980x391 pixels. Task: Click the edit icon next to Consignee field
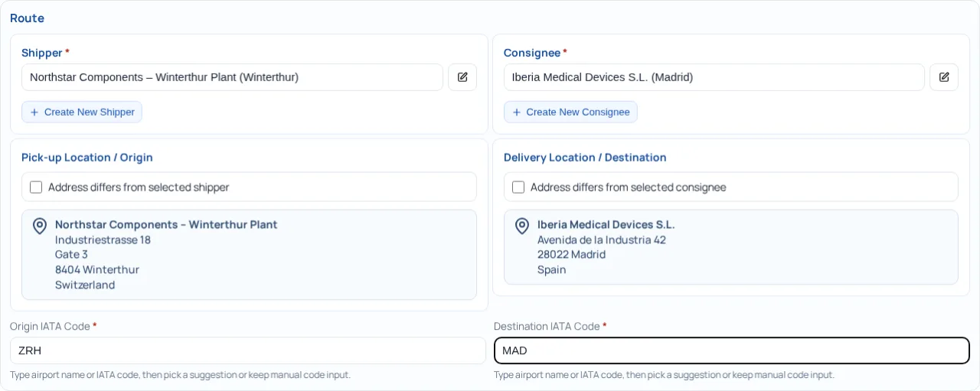[x=944, y=77]
